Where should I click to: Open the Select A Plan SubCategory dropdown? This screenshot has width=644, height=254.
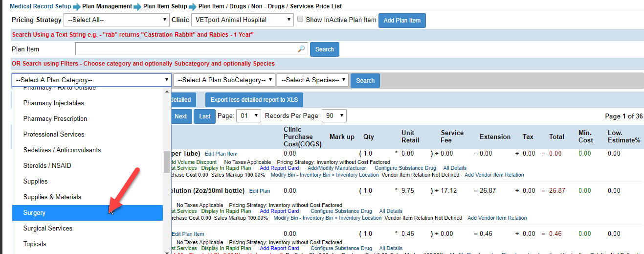[224, 80]
